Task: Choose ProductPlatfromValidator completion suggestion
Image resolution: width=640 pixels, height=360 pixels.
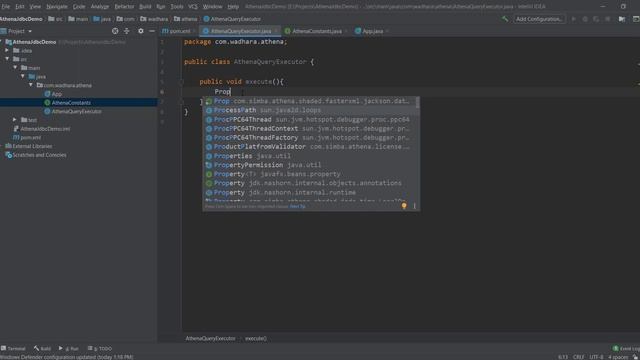Action: (x=310, y=147)
